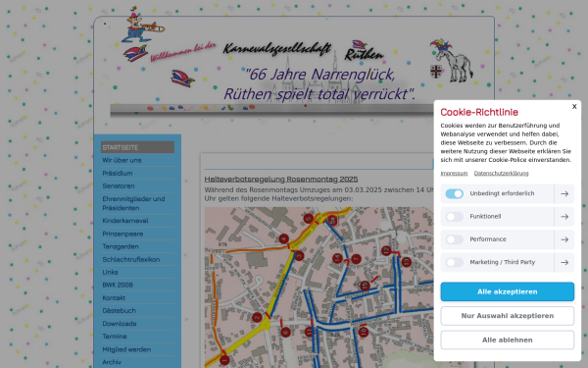Open the Senatoren menu item

pyautogui.click(x=137, y=185)
